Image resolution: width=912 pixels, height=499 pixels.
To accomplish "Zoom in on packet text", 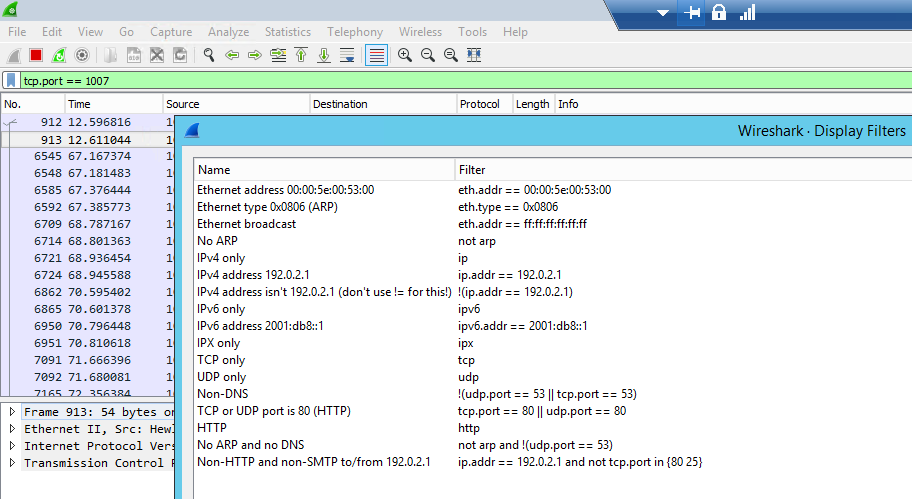I will (x=405, y=55).
